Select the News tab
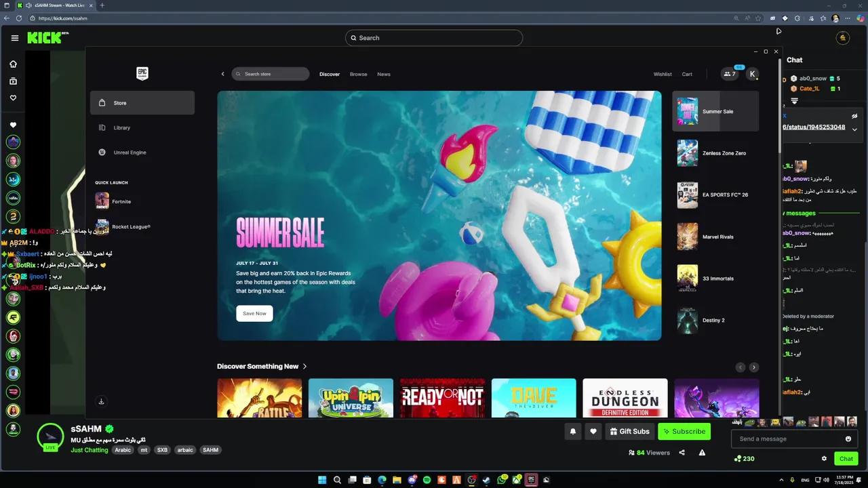Screen dimensions: 868x488 point(384,74)
